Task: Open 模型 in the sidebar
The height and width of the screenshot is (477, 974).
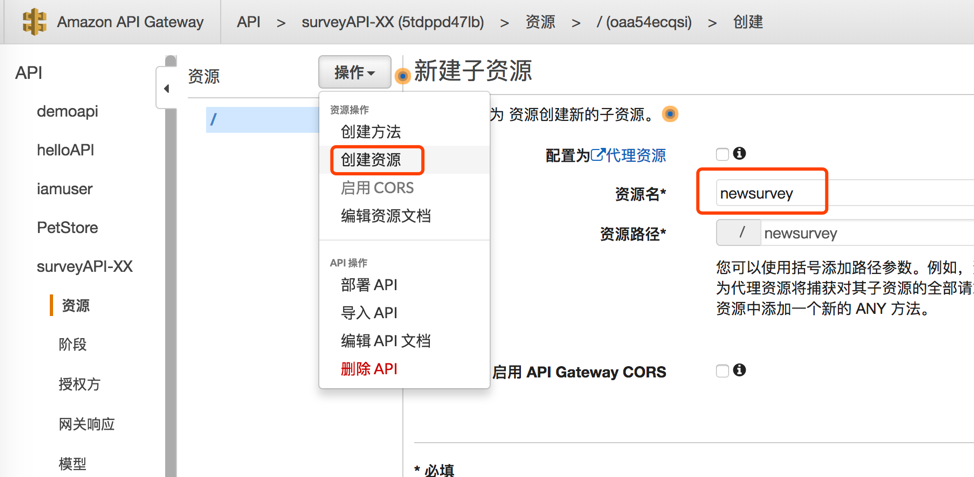Action: (73, 463)
